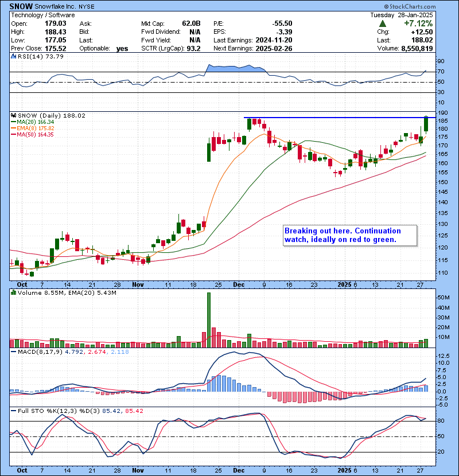Click the Technology / Software sector label

point(43,15)
